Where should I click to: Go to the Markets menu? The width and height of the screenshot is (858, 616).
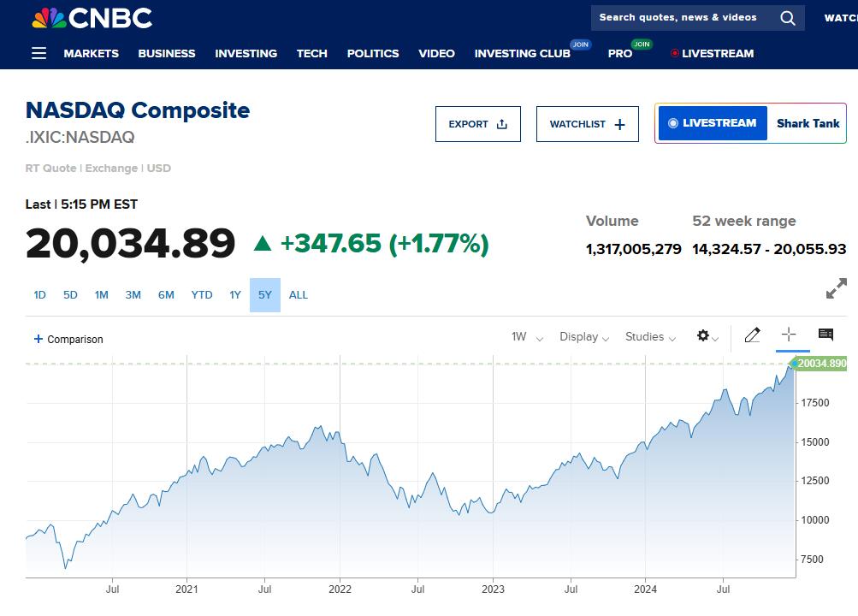coord(92,53)
